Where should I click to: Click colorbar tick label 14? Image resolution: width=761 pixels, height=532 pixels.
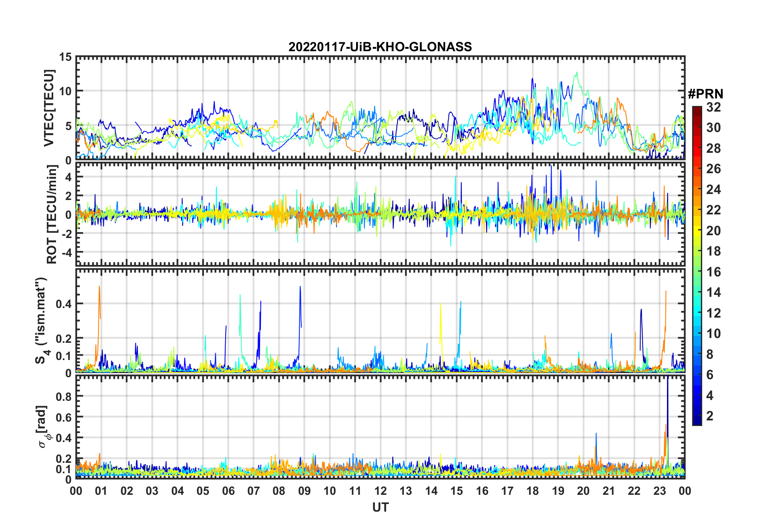(x=713, y=292)
